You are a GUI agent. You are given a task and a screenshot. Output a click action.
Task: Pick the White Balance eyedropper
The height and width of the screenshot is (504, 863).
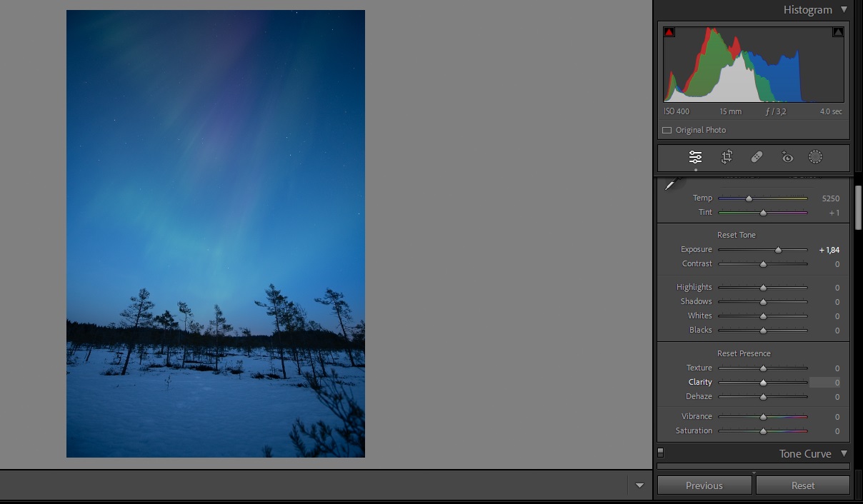[x=670, y=184]
